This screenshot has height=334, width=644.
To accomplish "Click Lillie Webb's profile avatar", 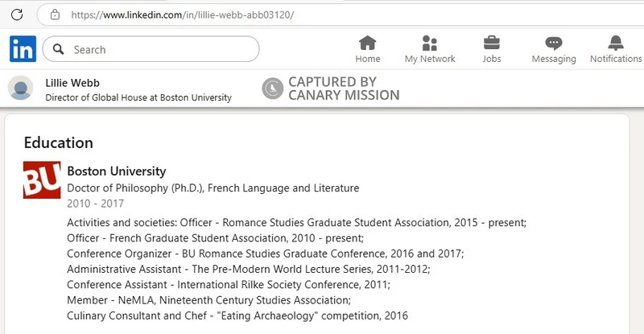I will 21,88.
